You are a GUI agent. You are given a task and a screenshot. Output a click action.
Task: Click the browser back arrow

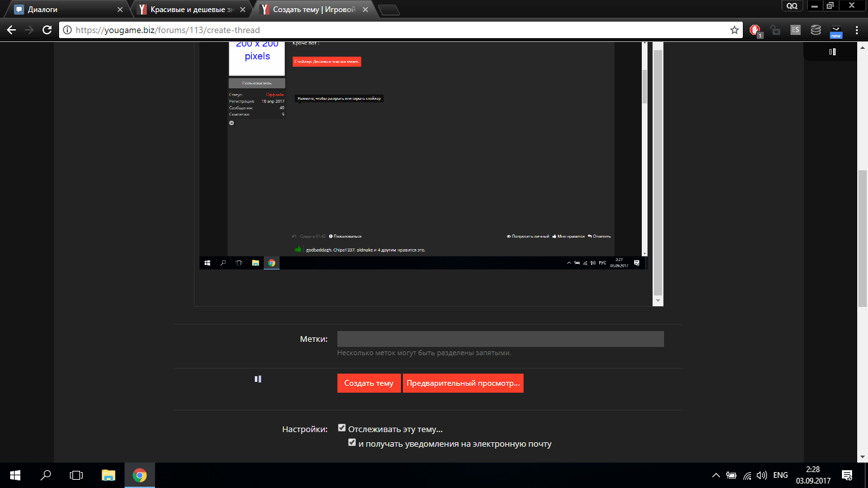[x=11, y=30]
